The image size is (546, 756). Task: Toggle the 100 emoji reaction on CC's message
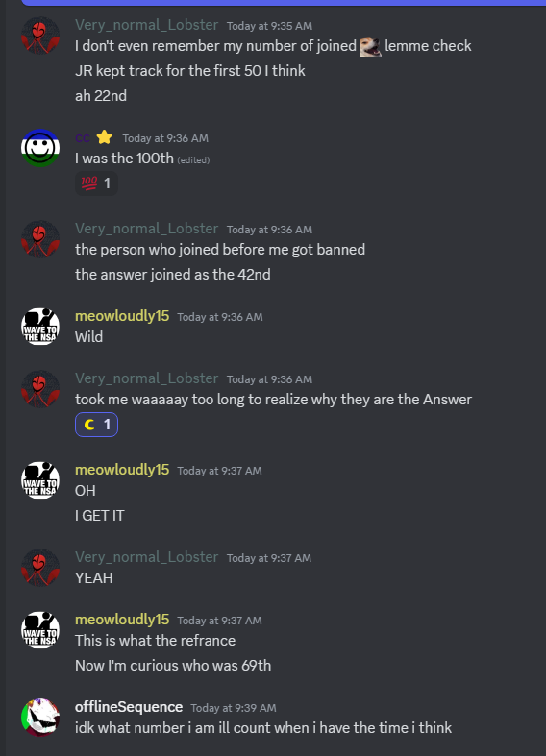tap(96, 183)
